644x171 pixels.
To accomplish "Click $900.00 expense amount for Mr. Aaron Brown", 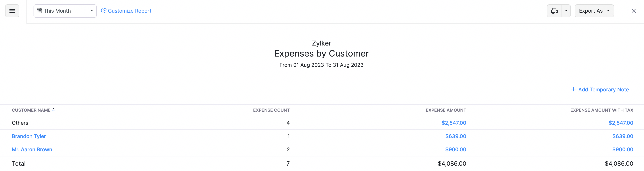I will pyautogui.click(x=456, y=149).
